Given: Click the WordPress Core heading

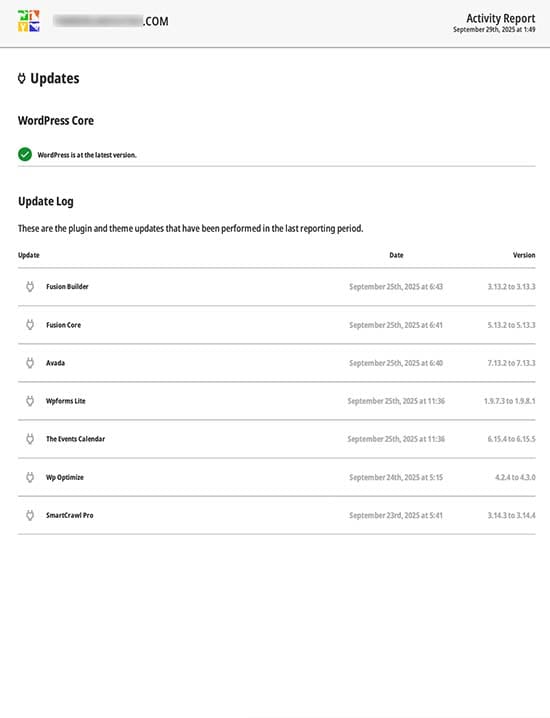Looking at the screenshot, I should [56, 120].
